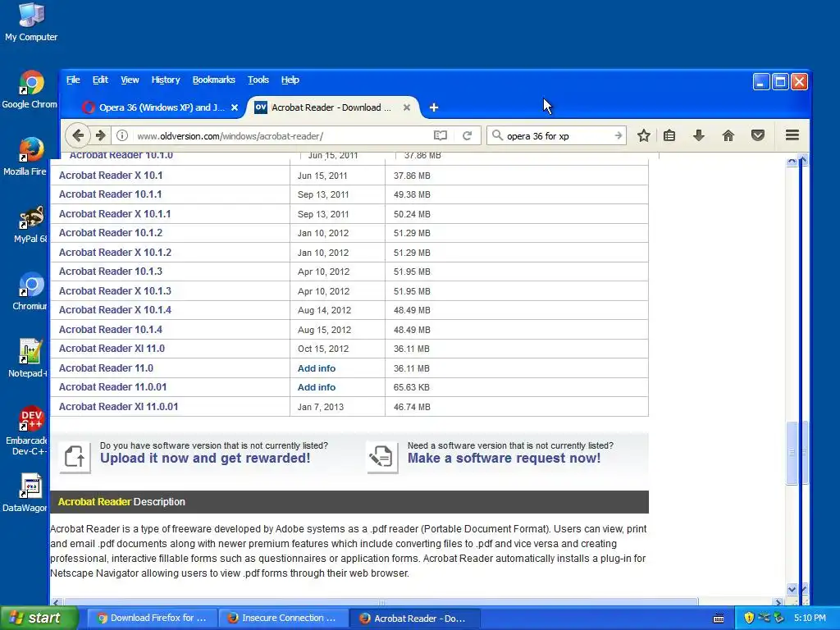Launch Google Chrome desktop shortcut
This screenshot has width=840, height=630.
31,89
